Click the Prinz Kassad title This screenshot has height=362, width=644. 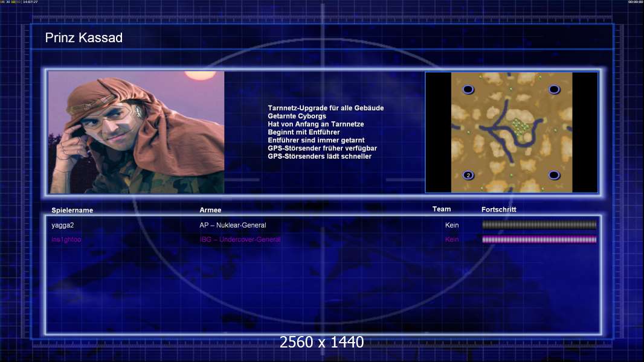(x=84, y=38)
